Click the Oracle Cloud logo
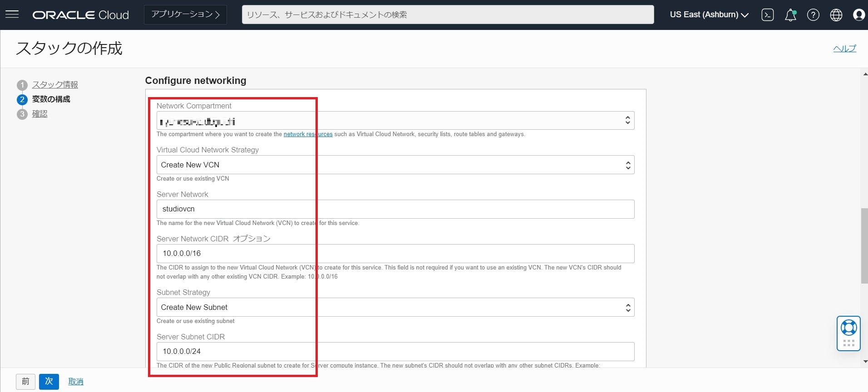Screen dimensions: 868x392 pyautogui.click(x=81, y=15)
